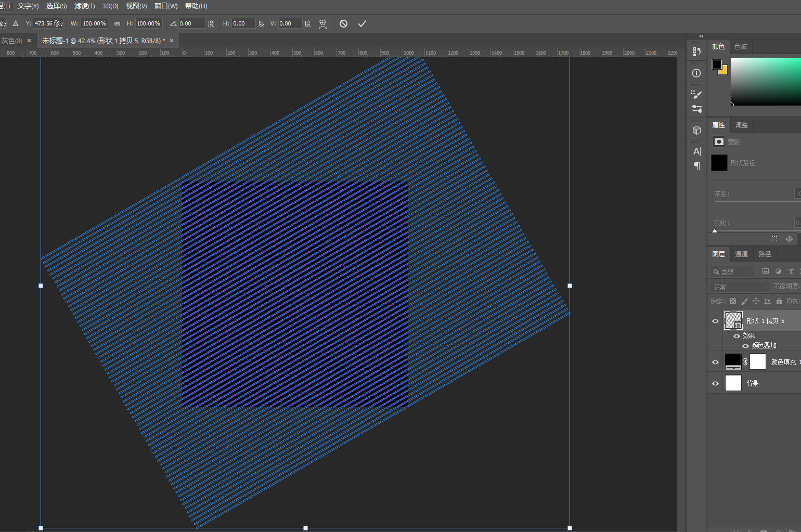Image resolution: width=801 pixels, height=532 pixels.
Task: Select the 图层 layers tab
Action: click(718, 254)
